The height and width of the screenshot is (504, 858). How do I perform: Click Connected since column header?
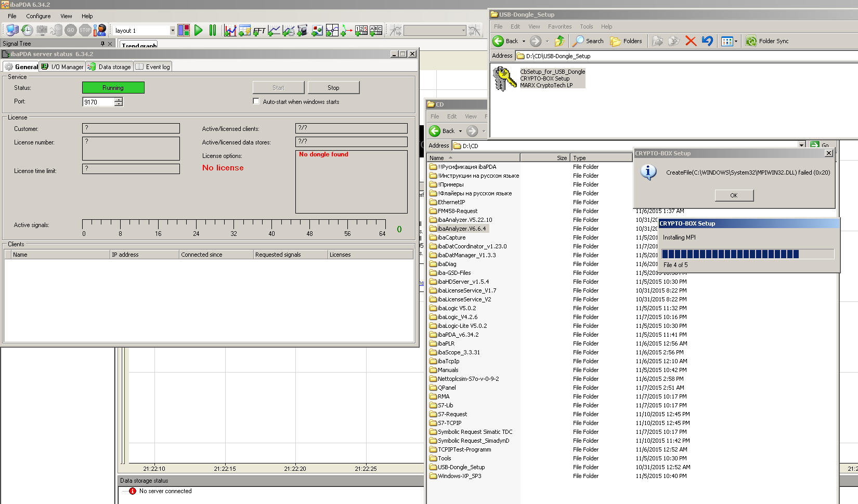tap(216, 255)
